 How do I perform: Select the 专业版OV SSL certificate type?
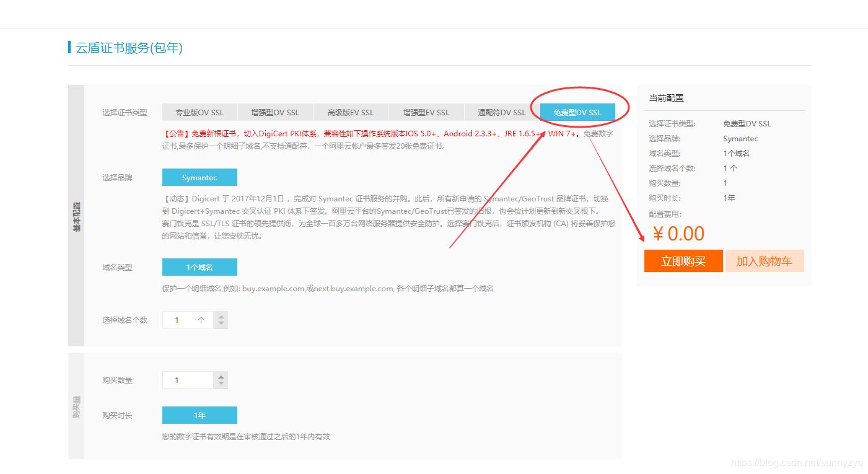click(x=199, y=112)
